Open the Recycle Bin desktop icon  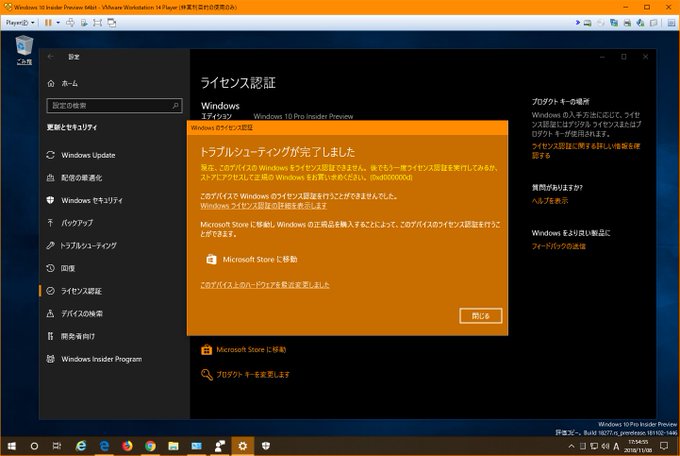point(24,50)
